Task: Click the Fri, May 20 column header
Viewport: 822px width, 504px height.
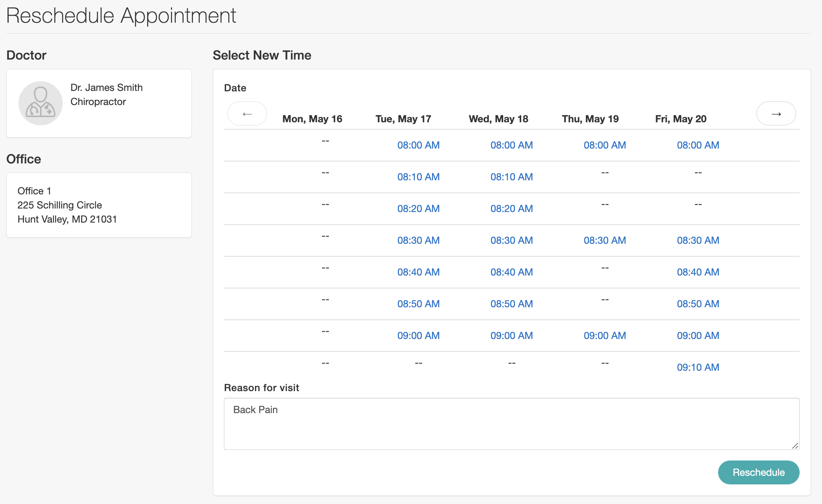Action: point(681,119)
